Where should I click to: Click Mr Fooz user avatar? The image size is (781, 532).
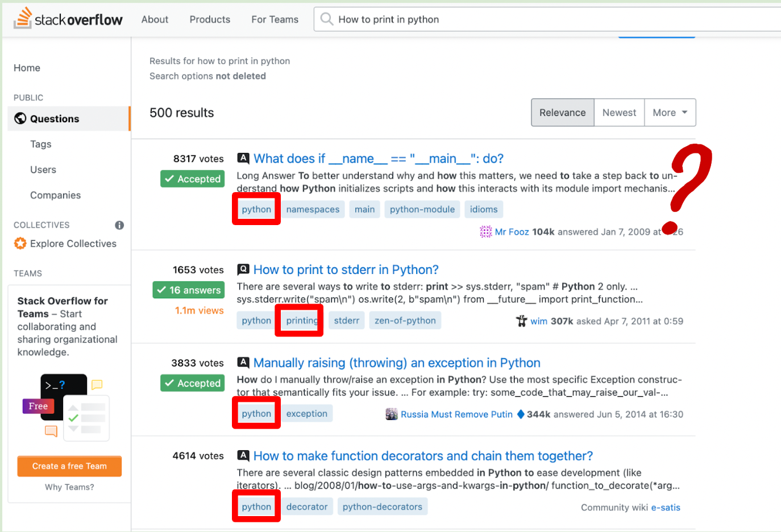point(485,232)
